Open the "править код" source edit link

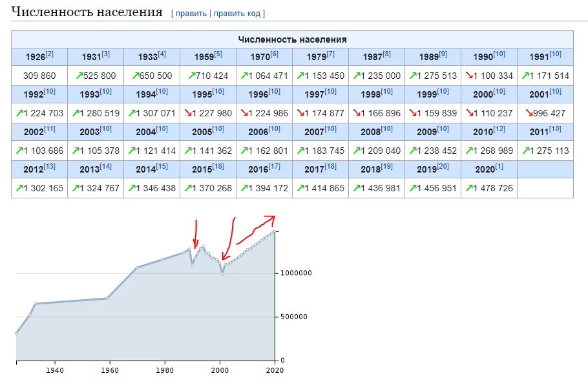click(237, 13)
